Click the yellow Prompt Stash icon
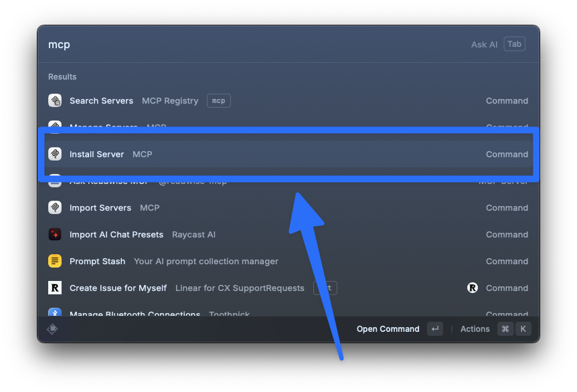Image resolution: width=577 pixels, height=392 pixels. pos(55,261)
